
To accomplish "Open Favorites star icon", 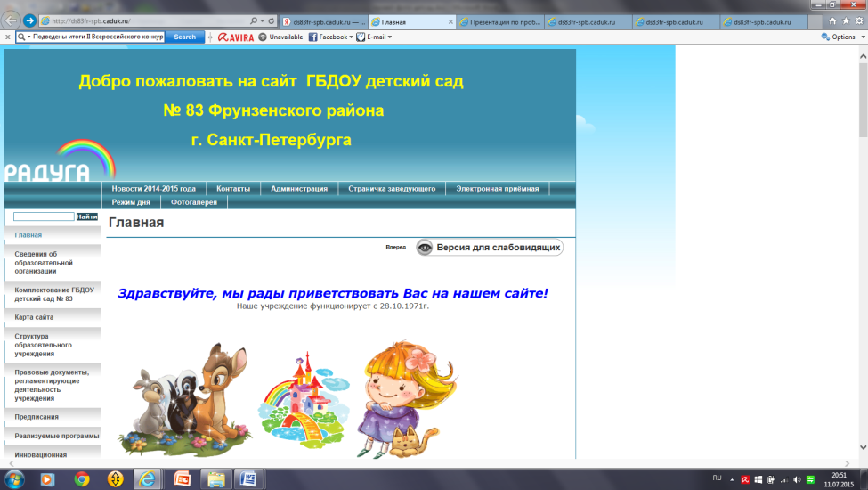I will tap(846, 21).
